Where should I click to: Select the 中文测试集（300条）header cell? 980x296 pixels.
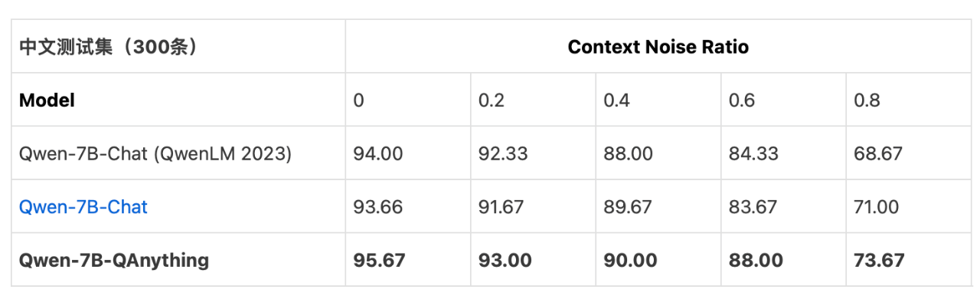coord(109,47)
